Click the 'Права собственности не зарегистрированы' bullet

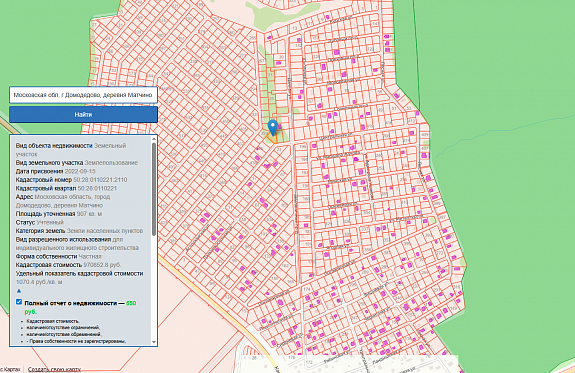pyautogui.click(x=76, y=341)
